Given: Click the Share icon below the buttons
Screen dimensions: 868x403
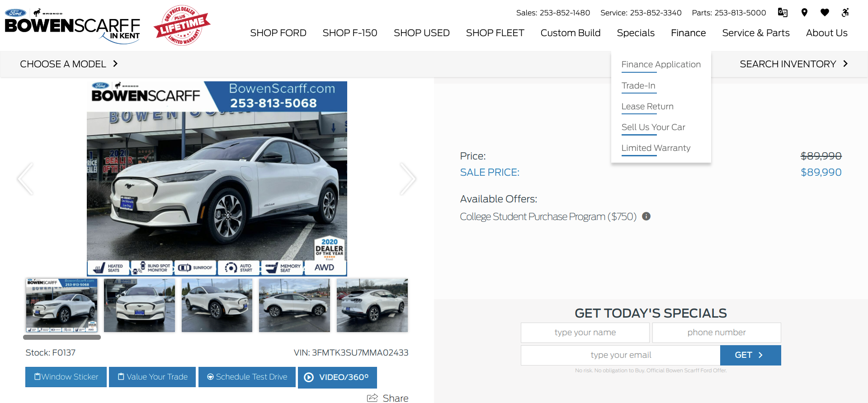Looking at the screenshot, I should point(373,398).
